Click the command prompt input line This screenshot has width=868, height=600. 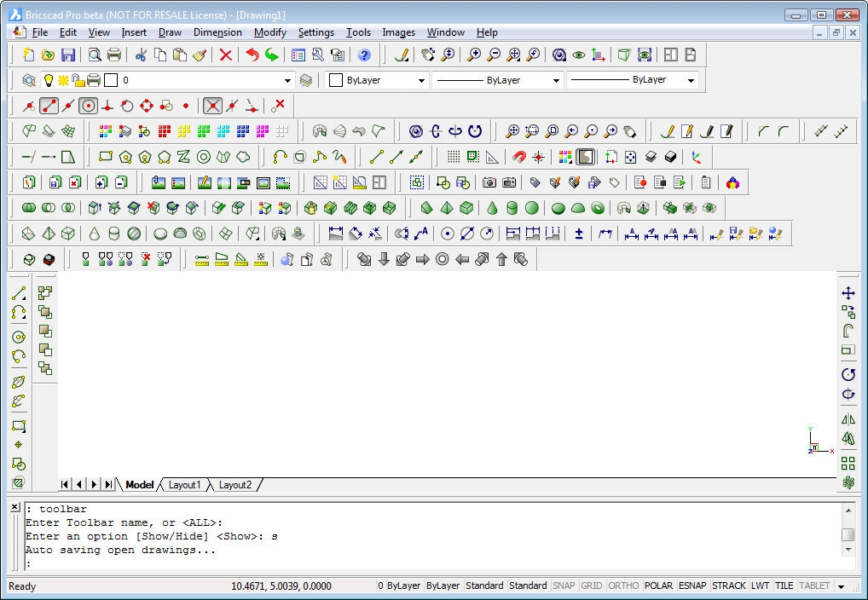pos(431,564)
